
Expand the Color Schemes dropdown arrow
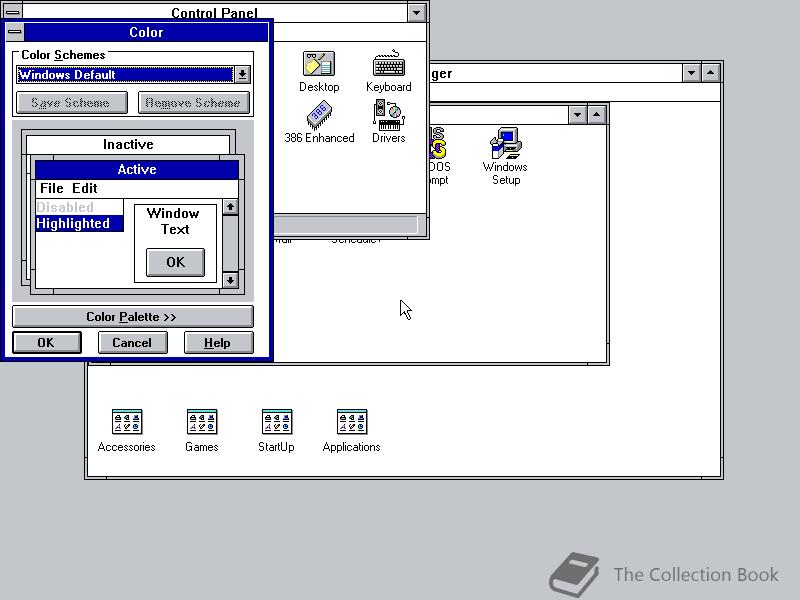click(242, 74)
